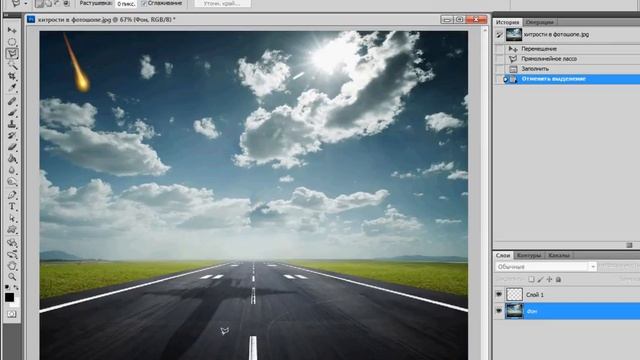Toggle lock transparent pixels
Image resolution: width=640 pixels, height=360 pixels.
[531, 280]
